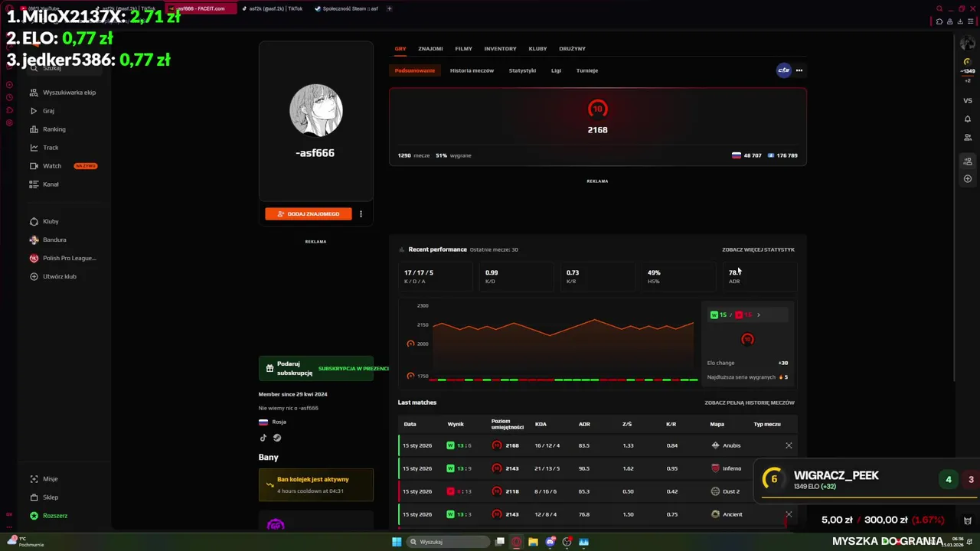
Task: Click ZOBACZ WIĘCEJ STATYSTYK link
Action: (758, 249)
